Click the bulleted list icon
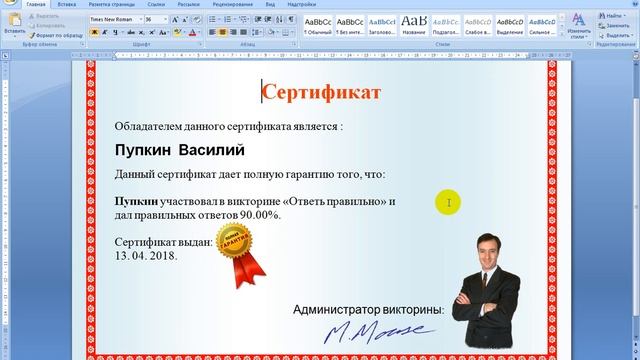The height and width of the screenshot is (360, 640). 212,19
